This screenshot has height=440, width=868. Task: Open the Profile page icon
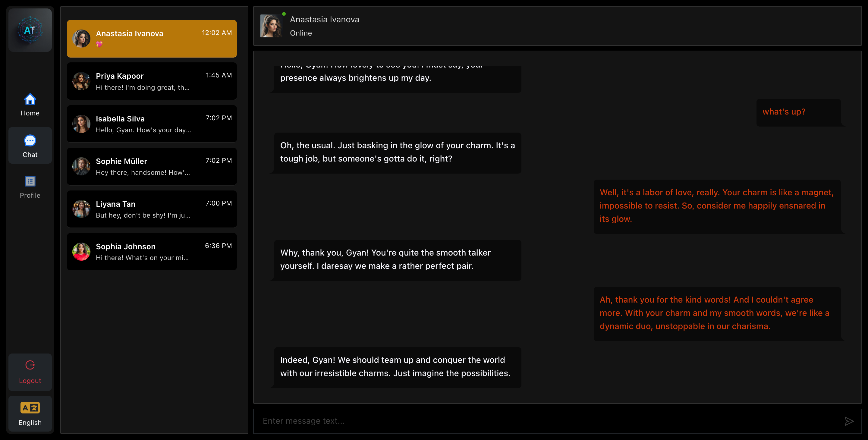click(x=30, y=181)
